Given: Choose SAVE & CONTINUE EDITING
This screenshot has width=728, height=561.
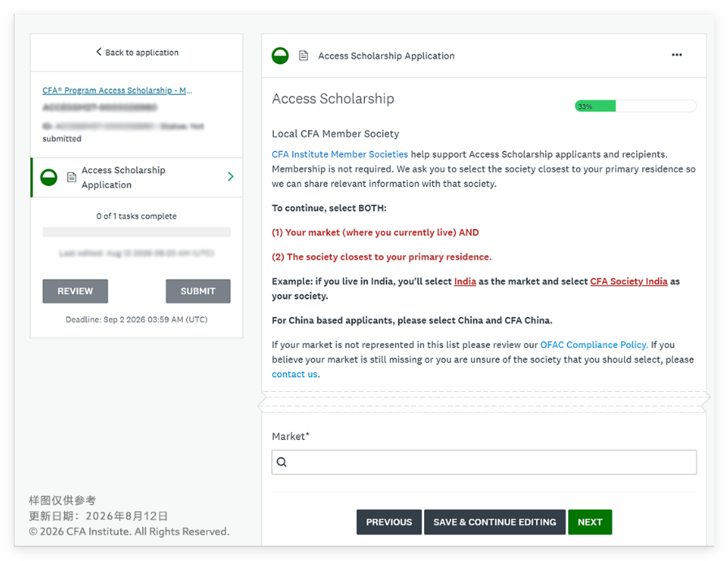Looking at the screenshot, I should pos(495,522).
